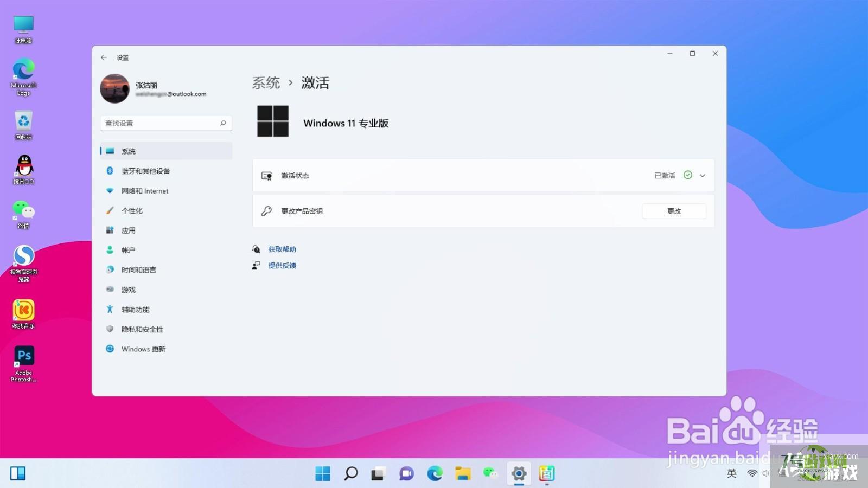868x488 pixels.
Task: Open 蓝牙和其他设备 settings
Action: pos(166,171)
